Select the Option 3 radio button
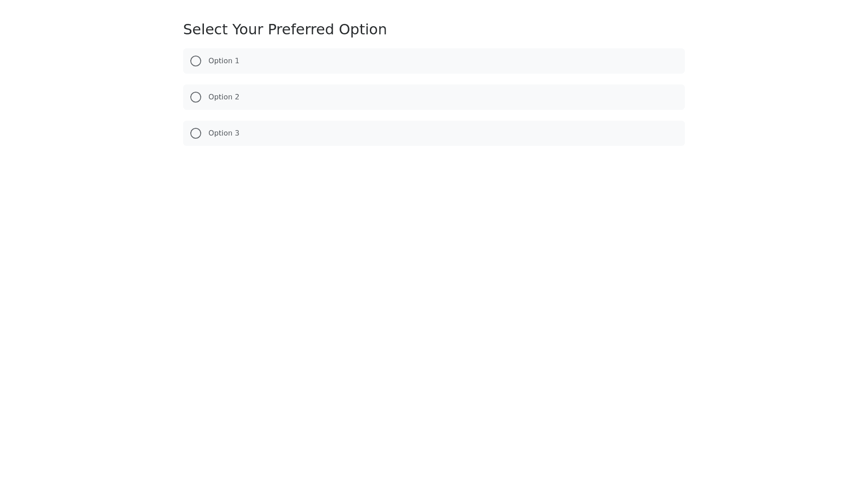 [x=196, y=133]
